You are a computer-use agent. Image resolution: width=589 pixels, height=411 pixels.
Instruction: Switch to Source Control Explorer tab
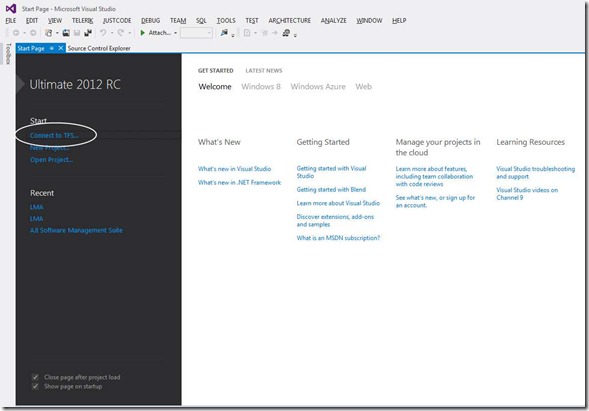(x=99, y=48)
